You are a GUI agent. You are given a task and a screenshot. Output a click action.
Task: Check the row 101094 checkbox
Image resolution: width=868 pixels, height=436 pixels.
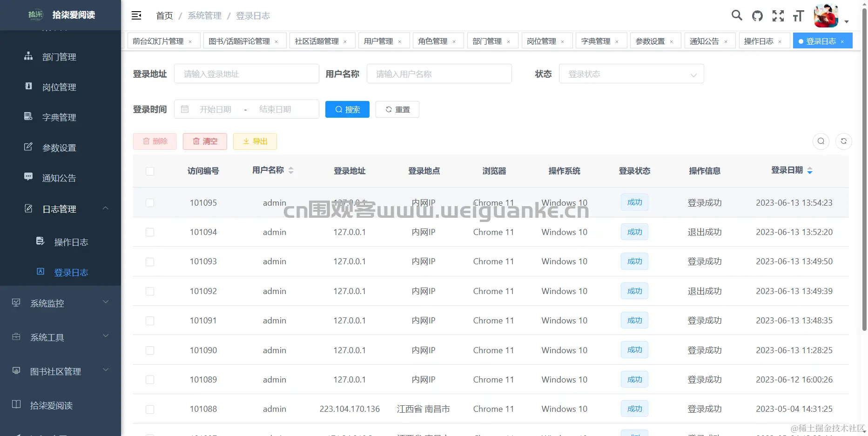[x=150, y=232]
